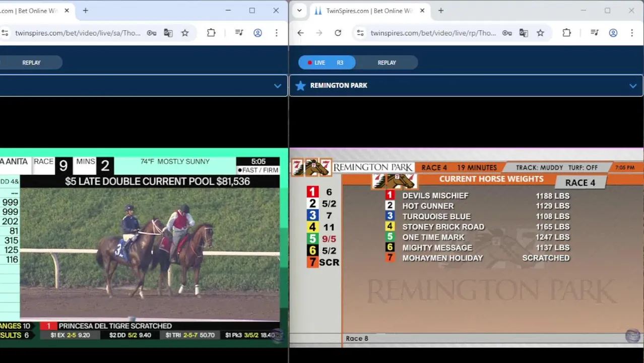The height and width of the screenshot is (363, 644).
Task: Click the Santa Anita live video feed
Action: 144,248
